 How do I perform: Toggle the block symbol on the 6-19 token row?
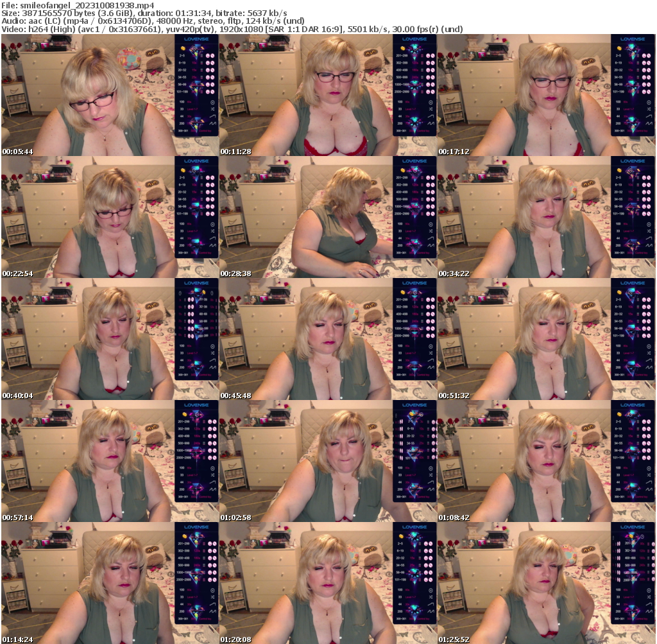click(212, 62)
